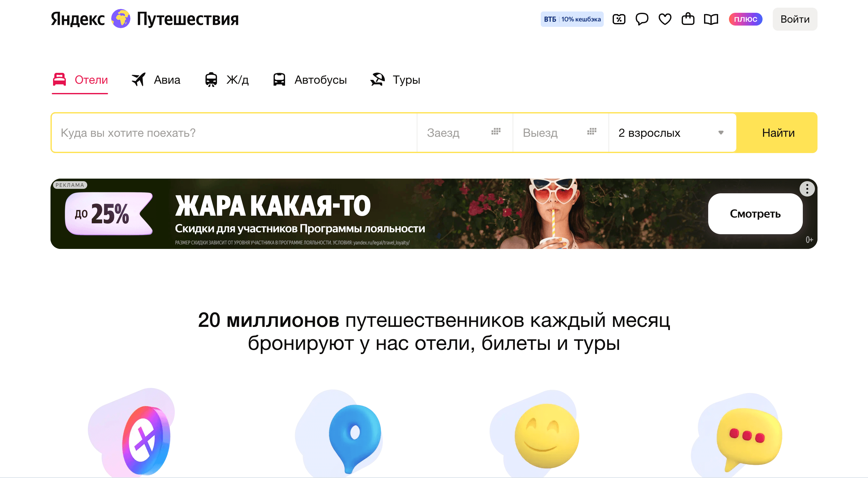Click the beach umbrella tours icon
868x478 pixels.
pyautogui.click(x=377, y=80)
